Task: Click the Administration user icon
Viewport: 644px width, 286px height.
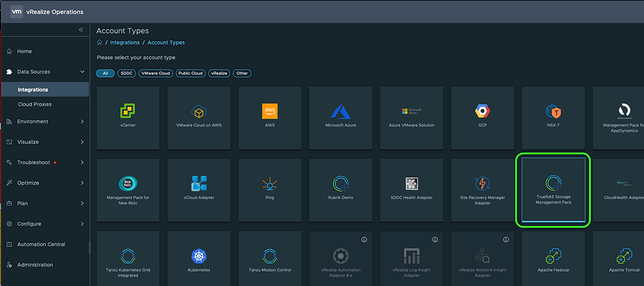Action: 9,265
